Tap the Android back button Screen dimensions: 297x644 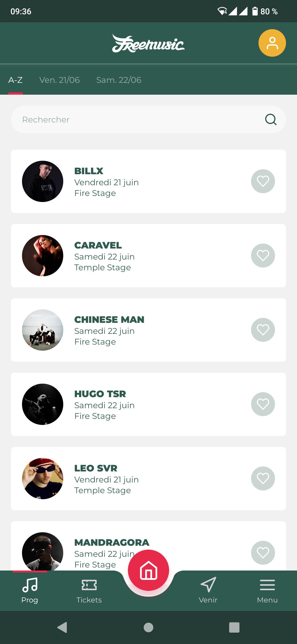[62, 627]
